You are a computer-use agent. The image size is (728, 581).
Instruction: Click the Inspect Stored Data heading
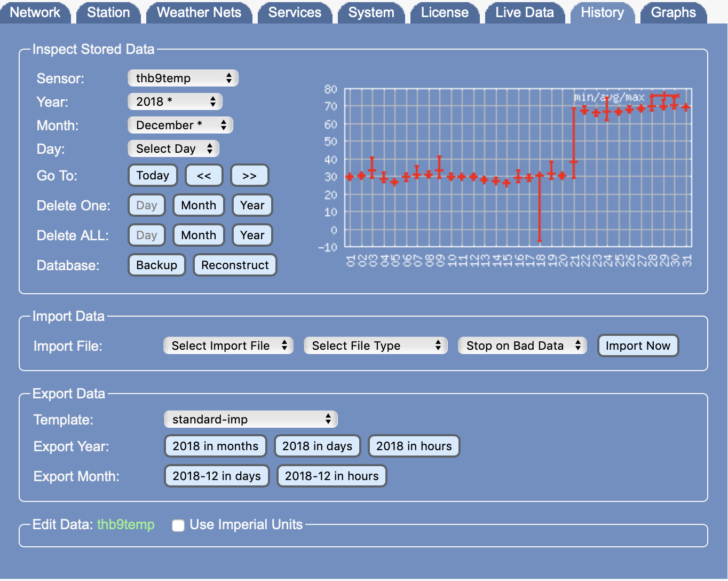(93, 49)
